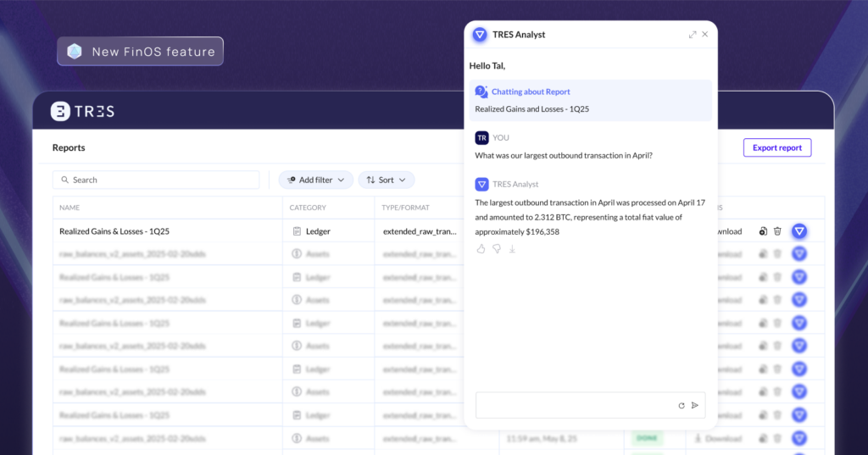Select the Realized Gains & Losses - 1Q25 row name
Image resolution: width=868 pixels, height=455 pixels.
114,231
